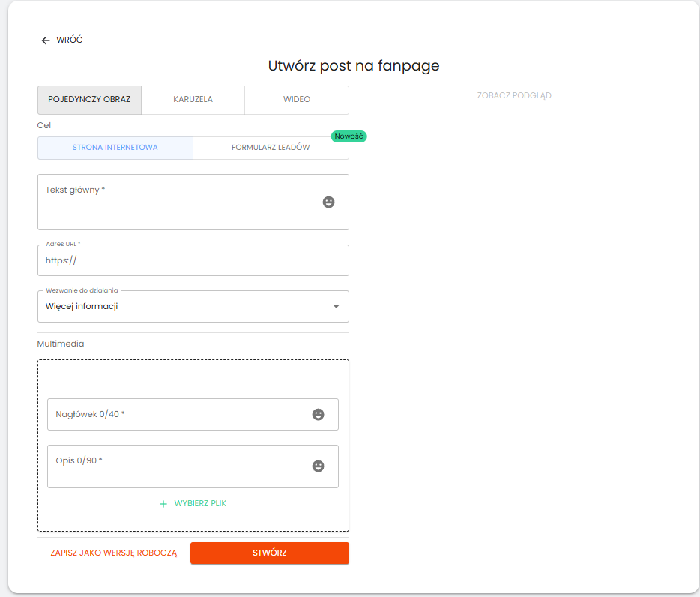700x597 pixels.
Task: Click the green Nowość badge
Action: click(x=349, y=136)
